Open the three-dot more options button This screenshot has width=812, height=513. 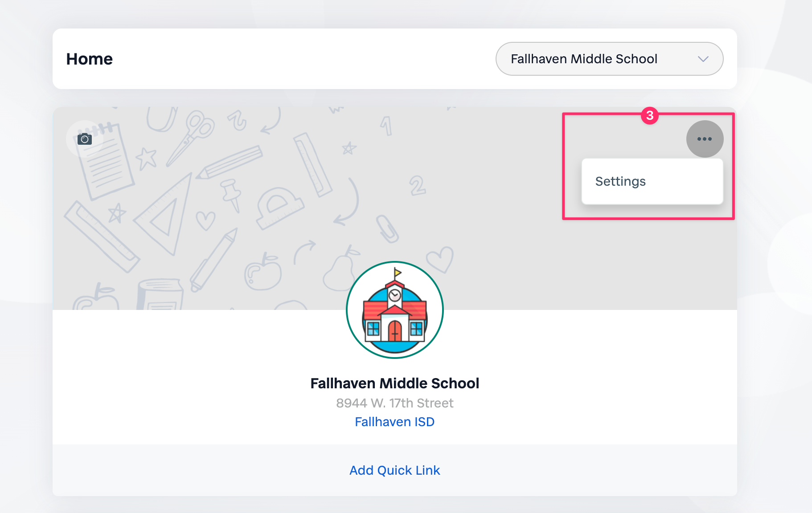704,139
